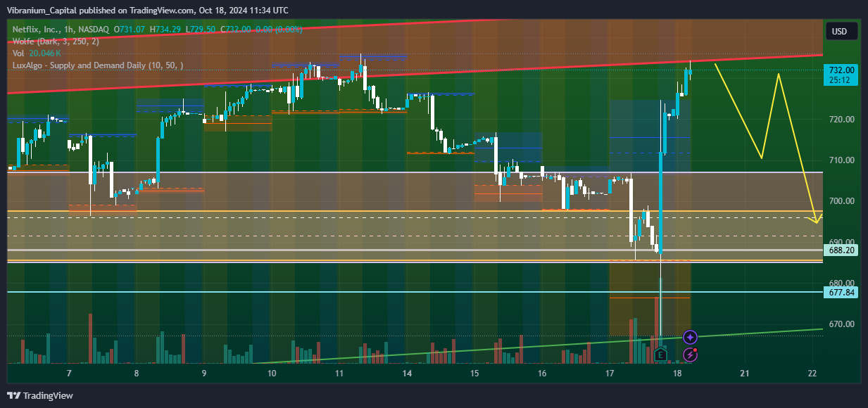Click date label 17 on time axis

[x=610, y=374]
